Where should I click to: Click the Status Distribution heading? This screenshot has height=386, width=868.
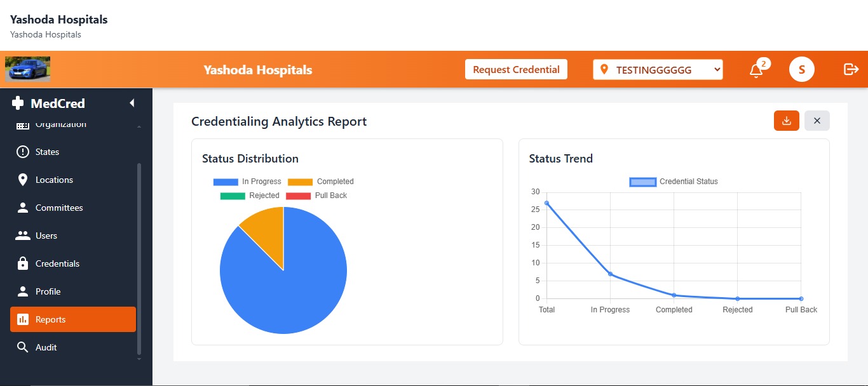point(250,159)
